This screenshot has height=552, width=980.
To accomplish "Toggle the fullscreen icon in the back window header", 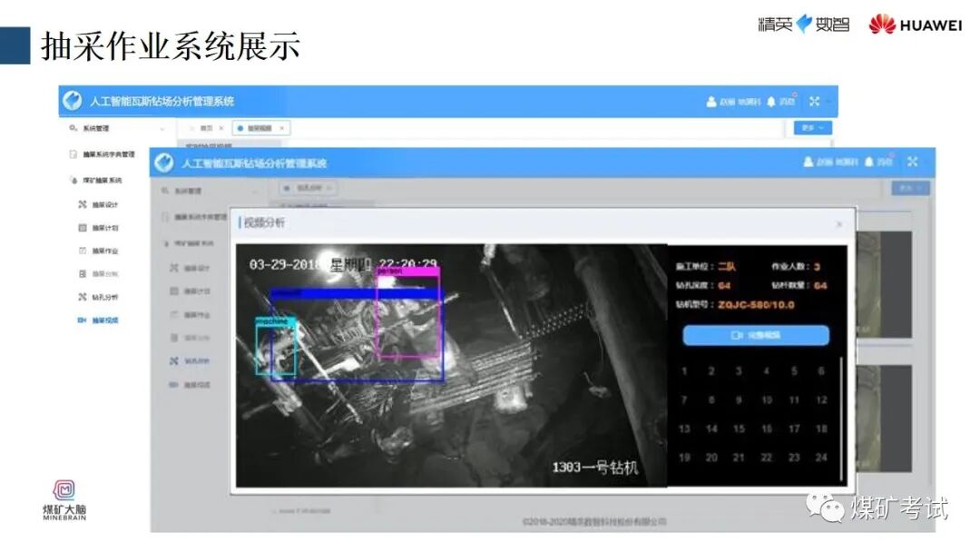I will (814, 101).
